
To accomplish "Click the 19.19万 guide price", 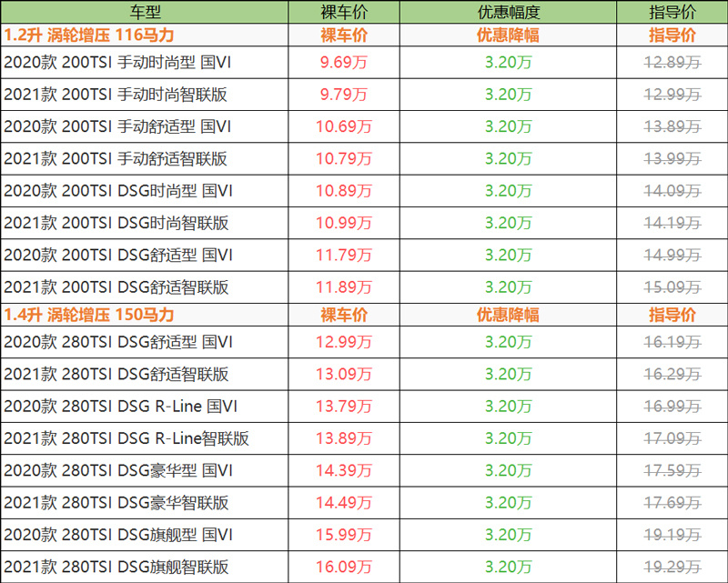I will pos(672,534).
